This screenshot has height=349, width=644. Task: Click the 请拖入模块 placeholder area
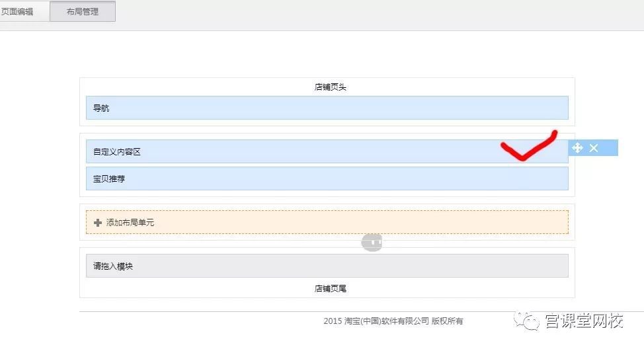[x=327, y=266]
